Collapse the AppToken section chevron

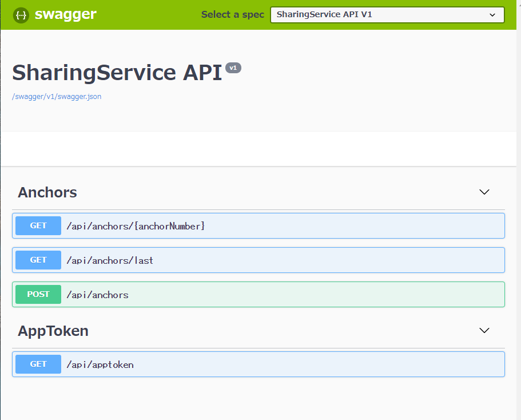coord(484,330)
